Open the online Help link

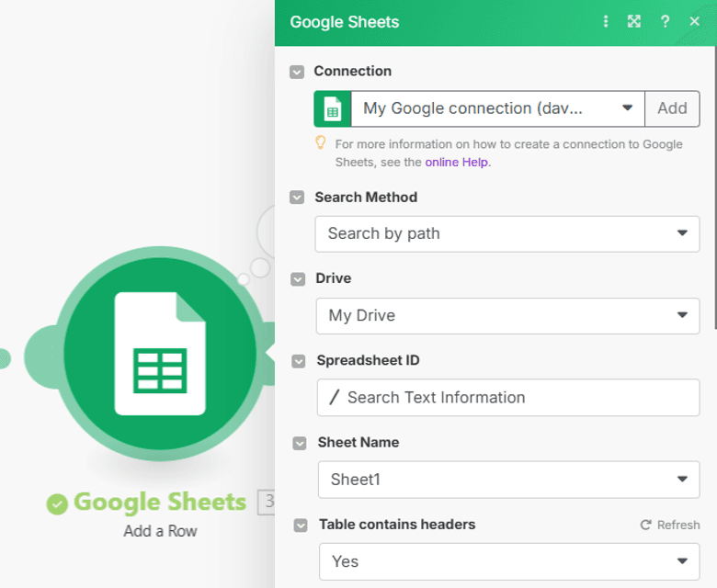[x=457, y=162]
